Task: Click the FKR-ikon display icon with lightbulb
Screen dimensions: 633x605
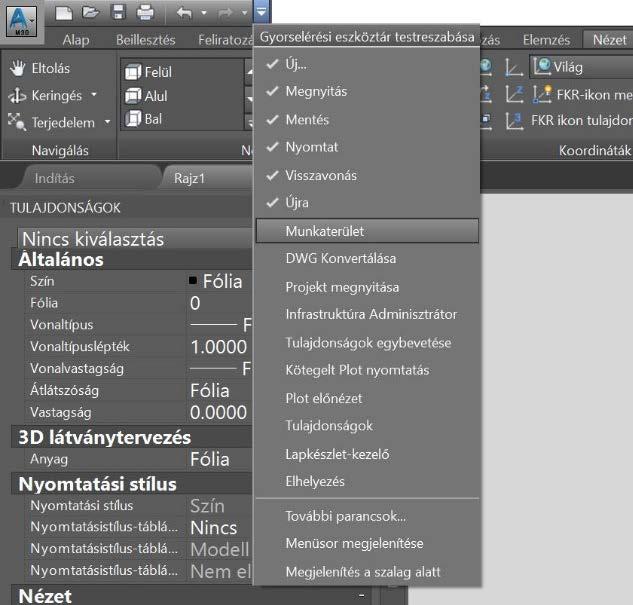Action: pos(542,95)
